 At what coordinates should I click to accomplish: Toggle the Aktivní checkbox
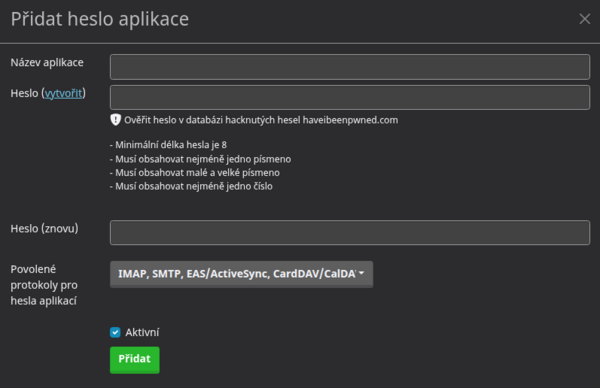pos(115,332)
